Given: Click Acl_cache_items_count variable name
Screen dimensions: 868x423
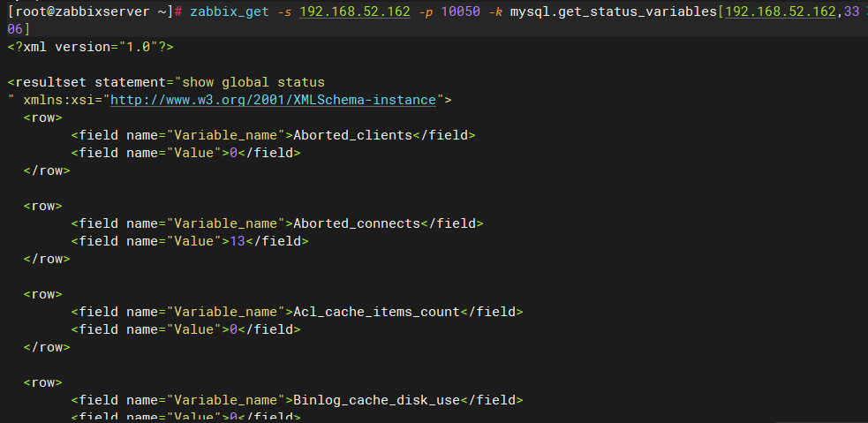Looking at the screenshot, I should (377, 313).
